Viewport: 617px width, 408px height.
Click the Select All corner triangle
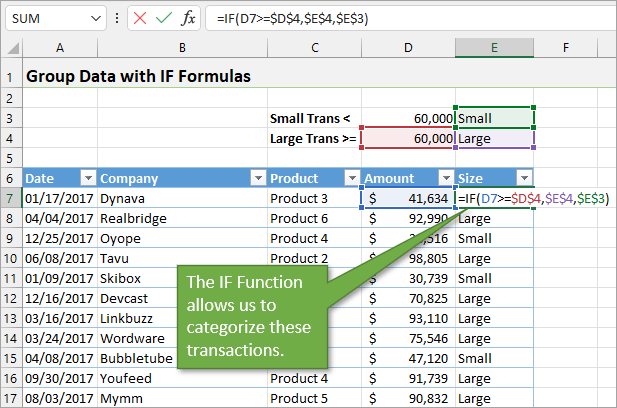tap(11, 48)
